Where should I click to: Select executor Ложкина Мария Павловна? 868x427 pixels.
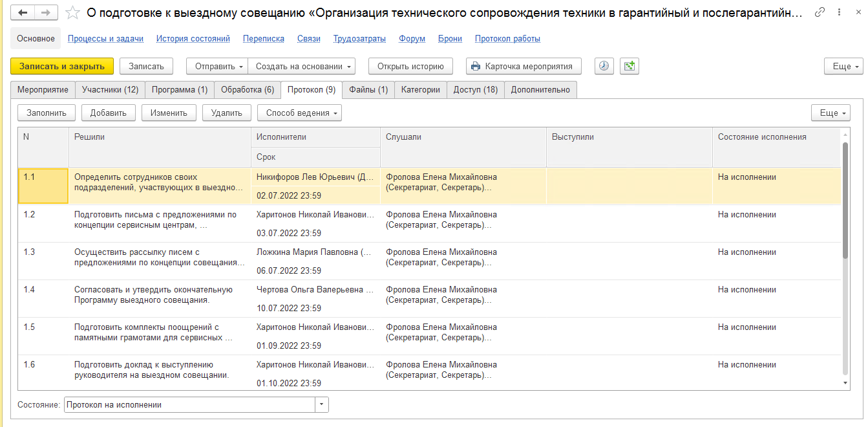(315, 252)
